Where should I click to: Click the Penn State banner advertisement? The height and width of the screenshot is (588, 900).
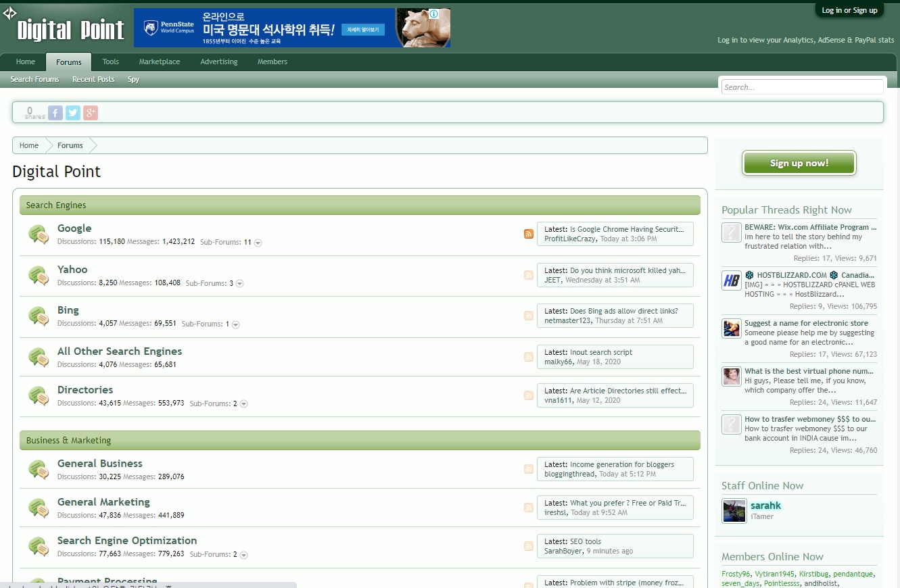[x=292, y=28]
